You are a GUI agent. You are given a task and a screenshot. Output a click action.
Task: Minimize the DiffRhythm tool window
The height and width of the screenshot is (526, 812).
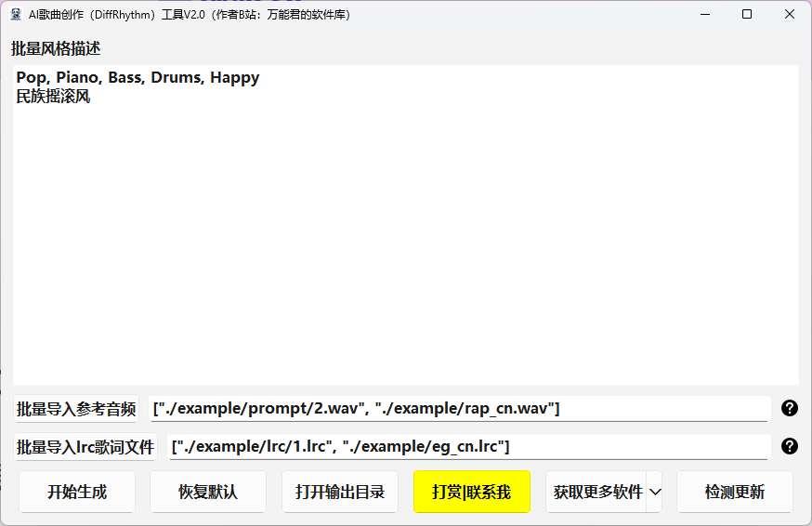coord(705,15)
